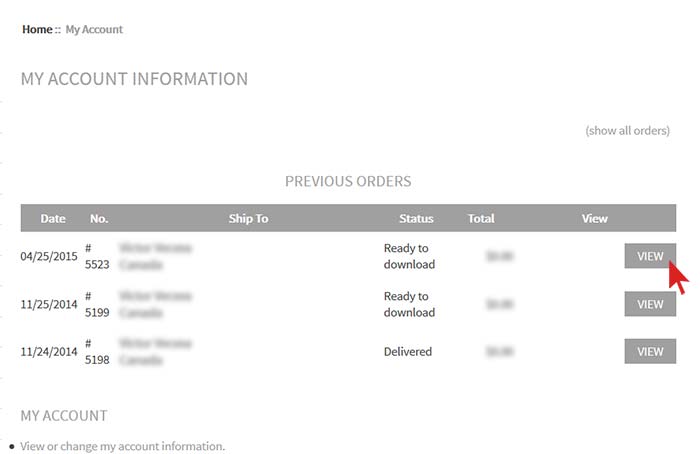Viewport: 700px width, 454px height.
Task: Click VIEW button for order 5523
Action: pos(650,256)
